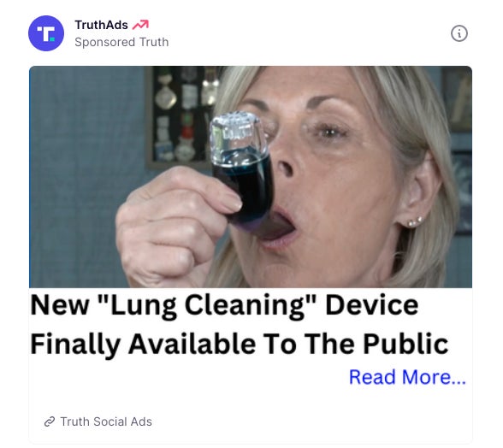Click the pink trending arrow icon
Screen dimensions: 503x448
coord(141,25)
